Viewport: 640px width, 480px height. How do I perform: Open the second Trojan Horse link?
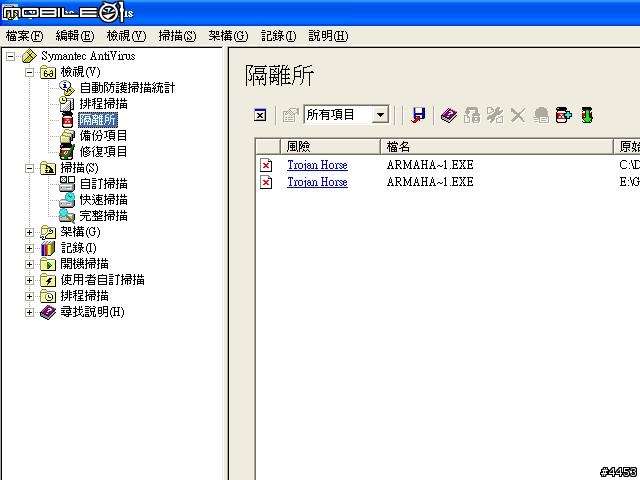317,182
